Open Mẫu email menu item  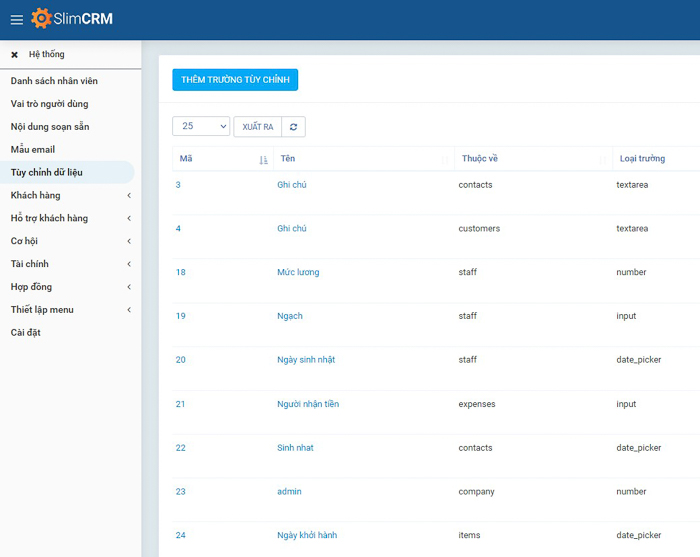pos(33,150)
